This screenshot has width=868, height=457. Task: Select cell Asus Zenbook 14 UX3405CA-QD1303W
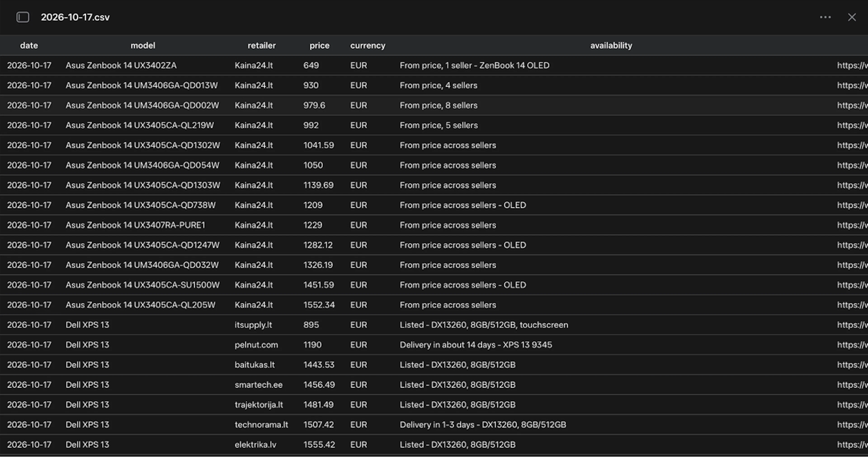point(143,185)
